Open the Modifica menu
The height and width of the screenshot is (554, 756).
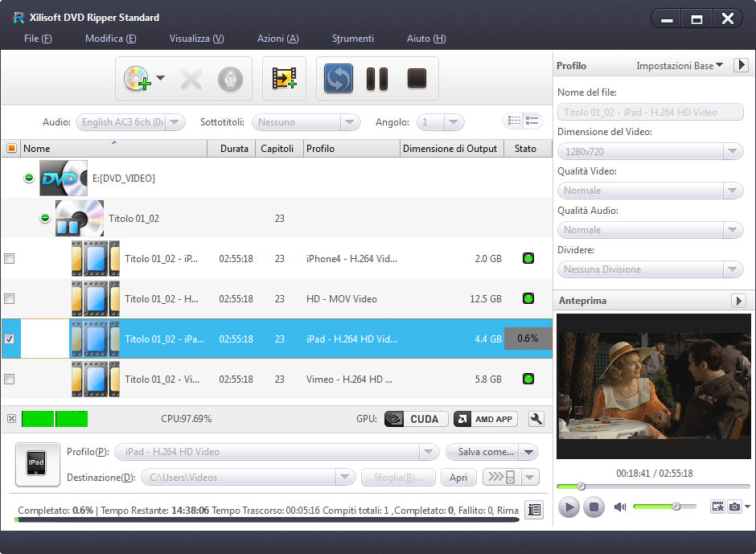click(110, 39)
